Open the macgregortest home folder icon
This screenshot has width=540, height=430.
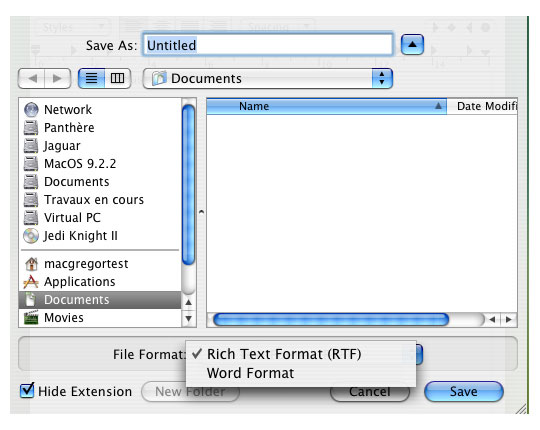[x=31, y=264]
